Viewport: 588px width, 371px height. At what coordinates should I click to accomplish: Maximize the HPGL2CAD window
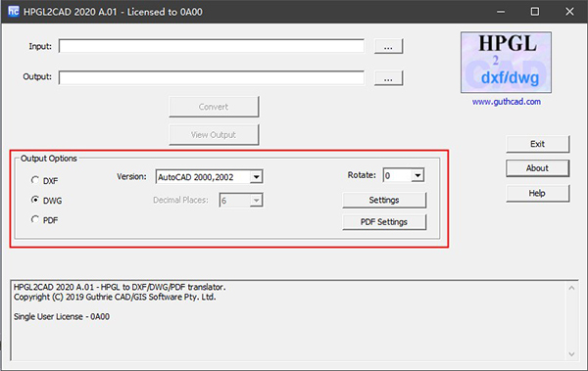pos(535,12)
